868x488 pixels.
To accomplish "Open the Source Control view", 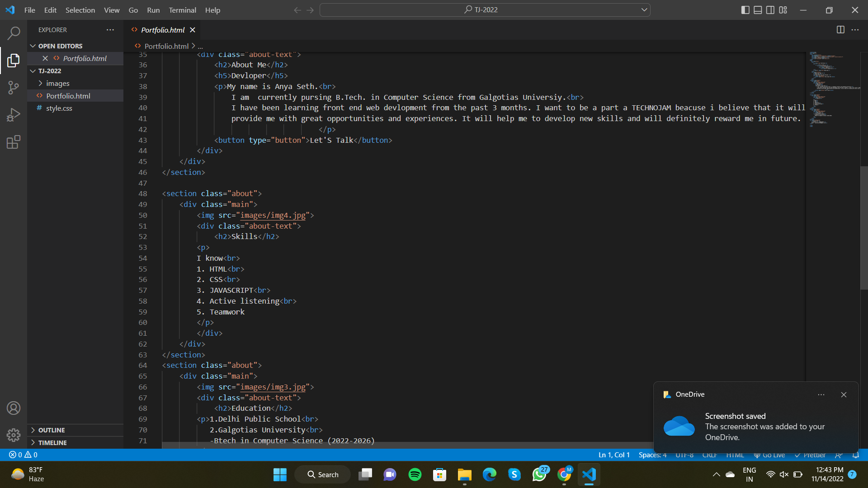I will point(14,87).
